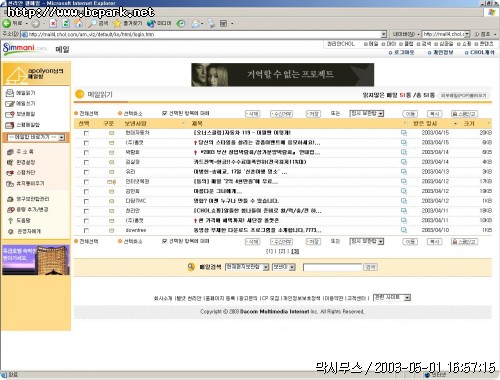The width and height of the screenshot is (500, 380).
Task: Tick the checkbox for the downtree mail
Action: pyautogui.click(x=86, y=231)
